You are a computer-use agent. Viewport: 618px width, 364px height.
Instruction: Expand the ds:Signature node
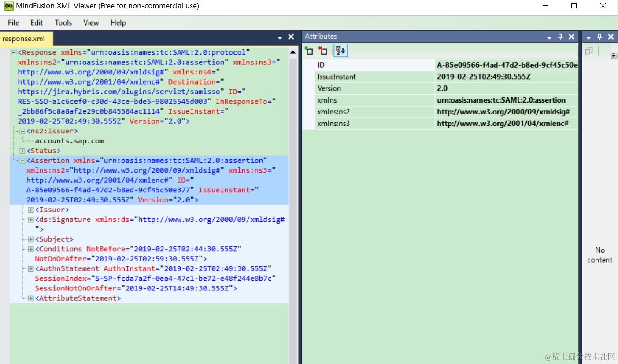point(31,220)
